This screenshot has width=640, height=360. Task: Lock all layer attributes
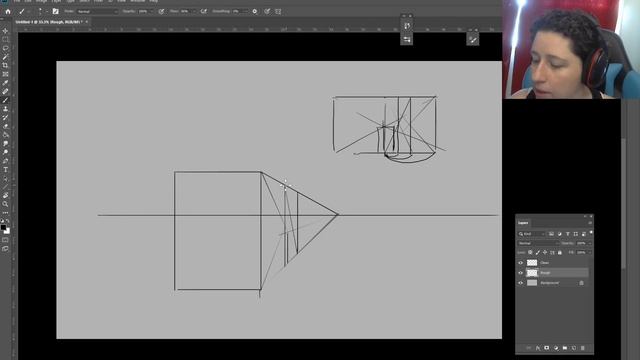pyautogui.click(x=560, y=253)
